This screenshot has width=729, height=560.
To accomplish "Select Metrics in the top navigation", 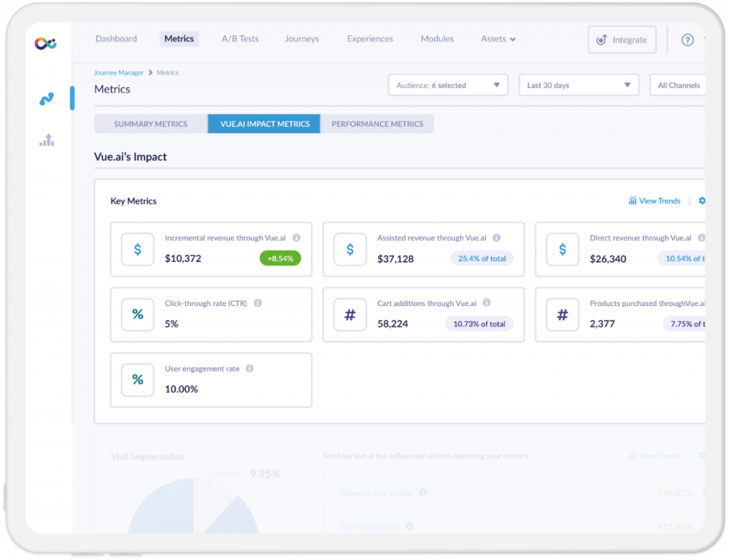I will coord(179,38).
